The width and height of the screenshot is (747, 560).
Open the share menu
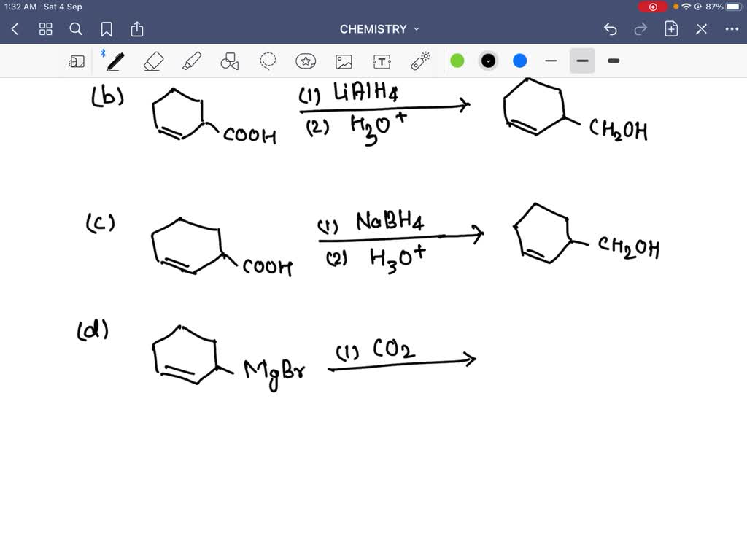point(137,29)
